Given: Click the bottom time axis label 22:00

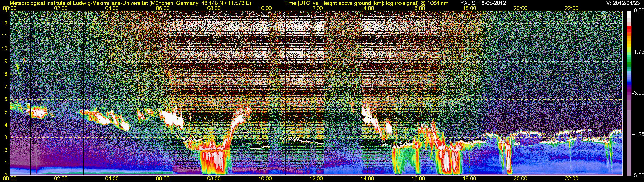Looking at the screenshot, I should point(571,179).
